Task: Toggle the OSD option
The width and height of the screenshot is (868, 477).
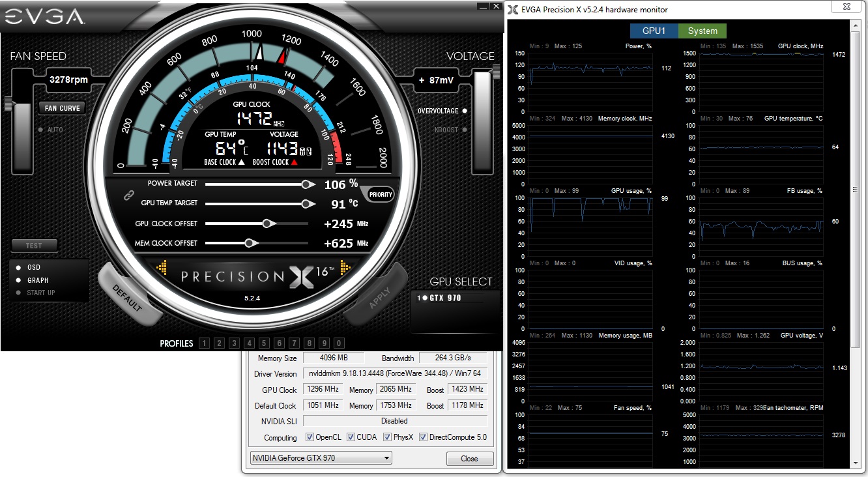Action: click(x=19, y=267)
